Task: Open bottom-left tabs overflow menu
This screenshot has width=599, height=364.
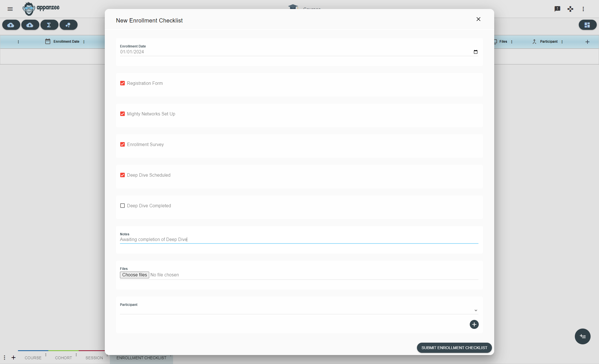Action: pos(4,358)
